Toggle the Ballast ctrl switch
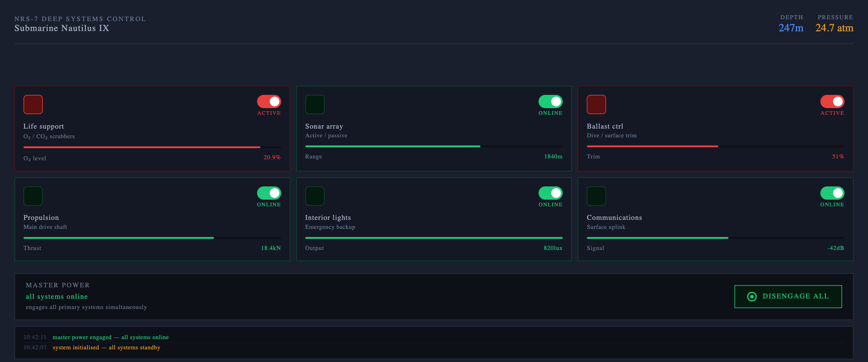868x362 pixels. tap(832, 101)
